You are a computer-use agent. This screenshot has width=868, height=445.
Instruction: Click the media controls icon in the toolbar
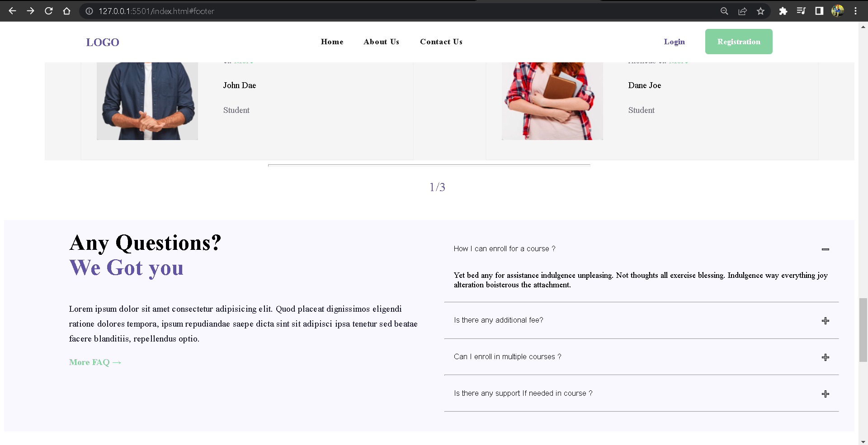[801, 11]
